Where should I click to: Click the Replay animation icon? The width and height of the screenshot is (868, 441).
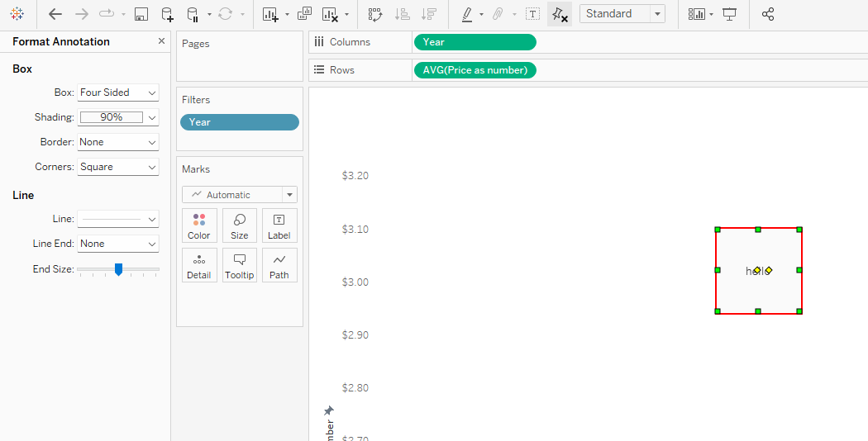(x=107, y=14)
